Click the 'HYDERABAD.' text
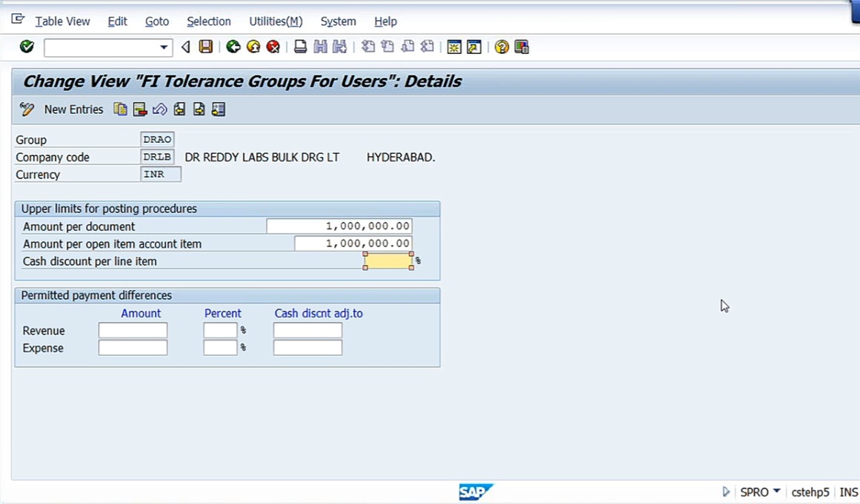Screen dimensions: 860x504 [401, 158]
